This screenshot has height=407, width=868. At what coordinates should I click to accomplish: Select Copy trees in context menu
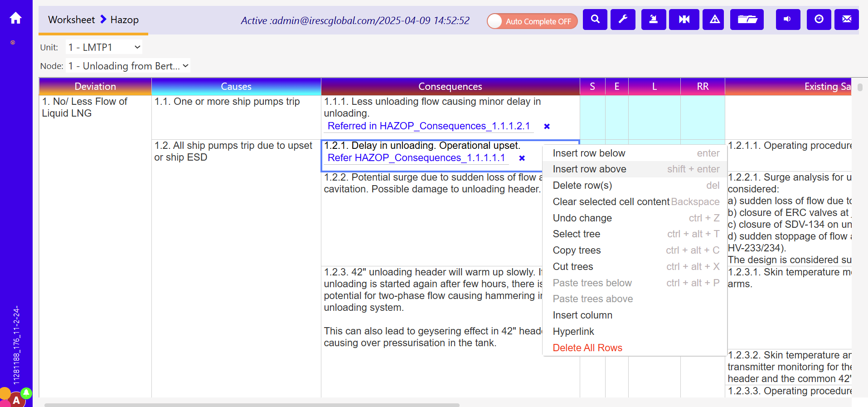(577, 250)
